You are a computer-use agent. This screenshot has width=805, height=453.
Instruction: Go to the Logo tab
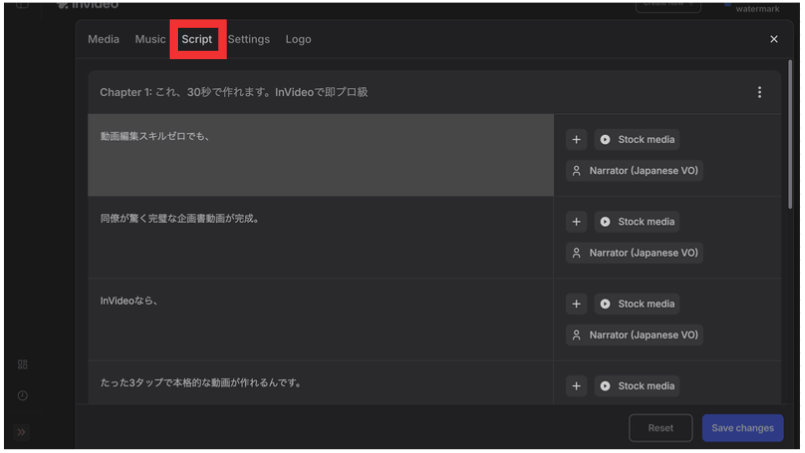(298, 39)
